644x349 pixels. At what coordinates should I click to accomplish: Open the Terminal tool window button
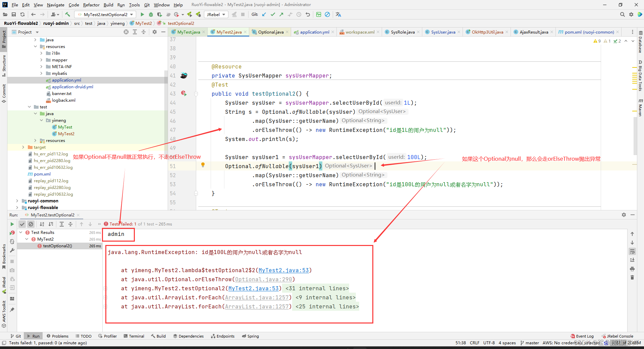point(134,336)
